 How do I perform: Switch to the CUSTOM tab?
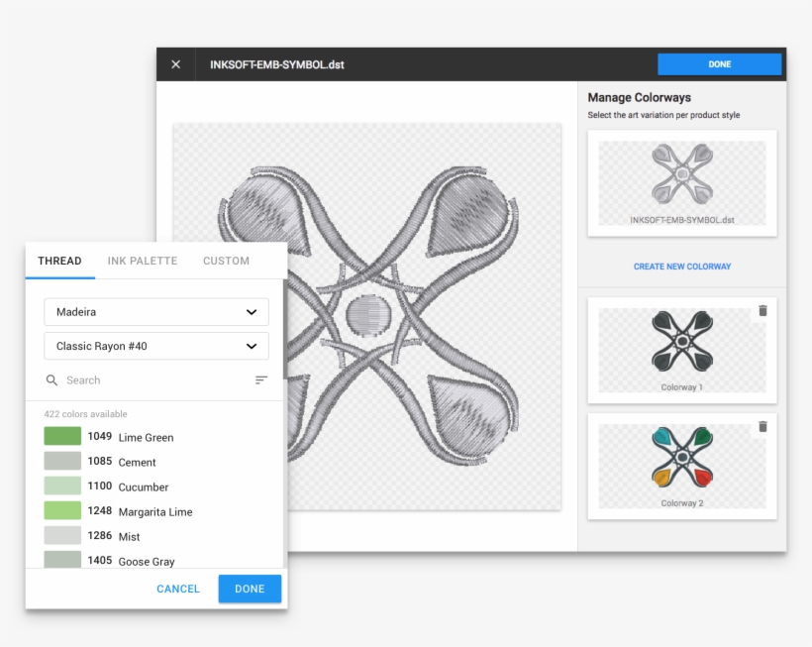pyautogui.click(x=225, y=261)
